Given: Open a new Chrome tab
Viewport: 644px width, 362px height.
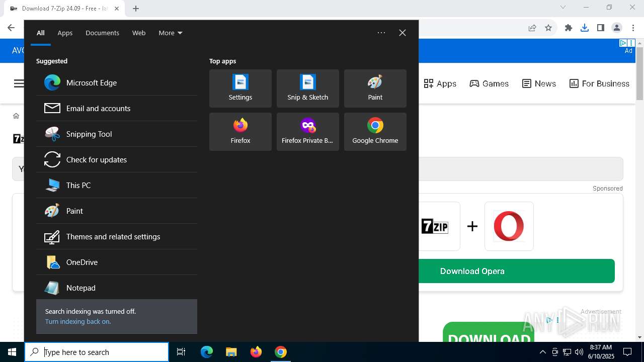Looking at the screenshot, I should (136, 8).
